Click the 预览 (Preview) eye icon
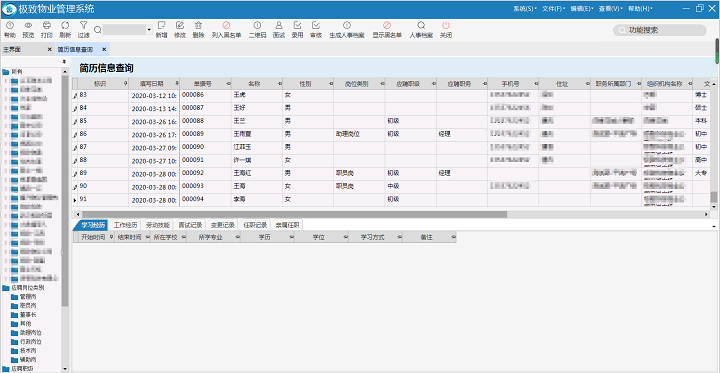 pos(28,26)
